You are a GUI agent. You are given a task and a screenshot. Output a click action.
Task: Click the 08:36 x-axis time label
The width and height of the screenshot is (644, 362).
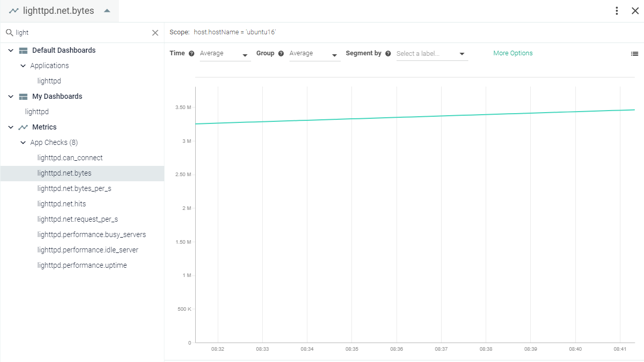point(397,349)
